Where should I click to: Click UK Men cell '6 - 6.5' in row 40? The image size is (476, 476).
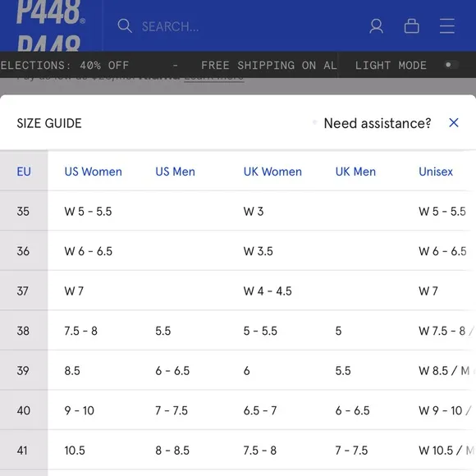click(x=352, y=410)
